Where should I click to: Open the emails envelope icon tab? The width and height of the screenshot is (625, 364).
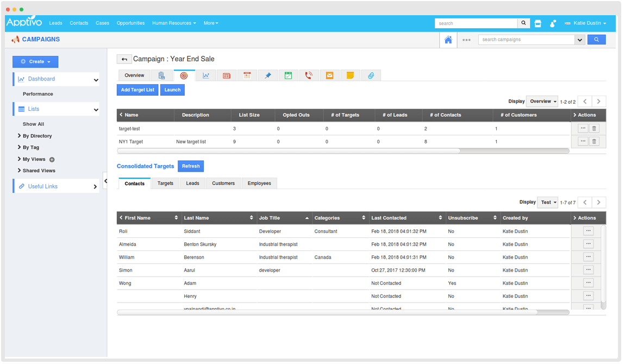coord(329,76)
